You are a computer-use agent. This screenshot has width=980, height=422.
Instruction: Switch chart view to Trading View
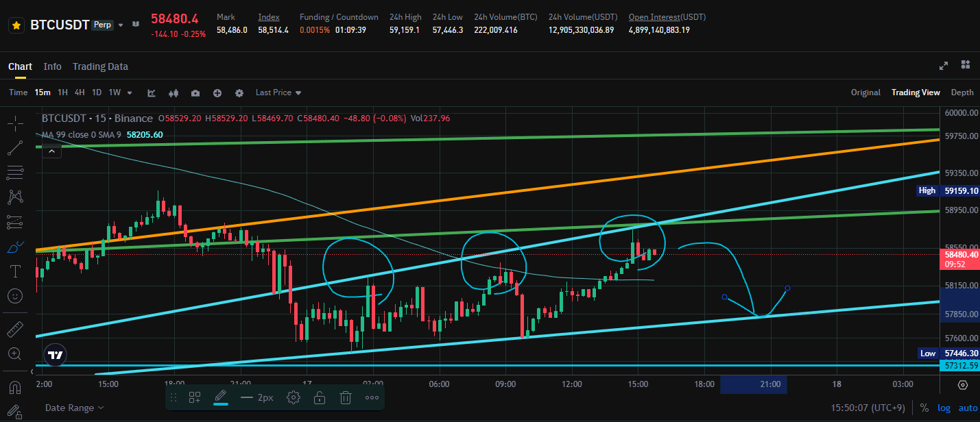pos(916,92)
